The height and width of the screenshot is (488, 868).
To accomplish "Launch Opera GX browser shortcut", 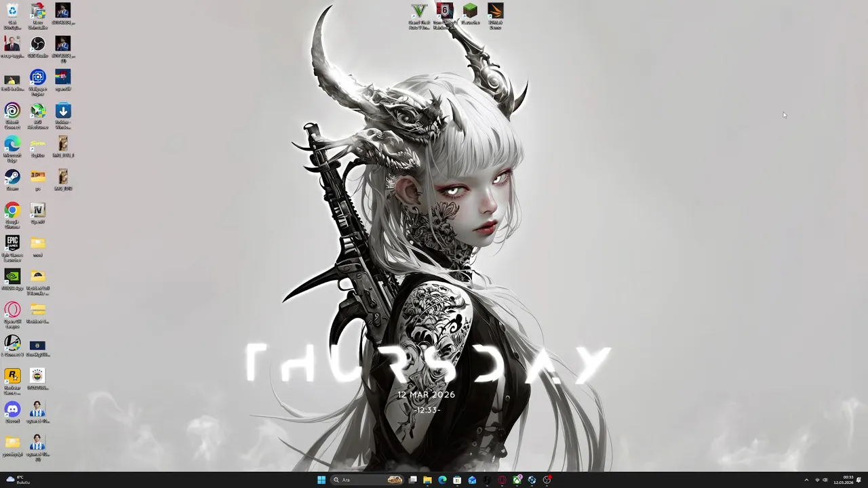I will 12,315.
